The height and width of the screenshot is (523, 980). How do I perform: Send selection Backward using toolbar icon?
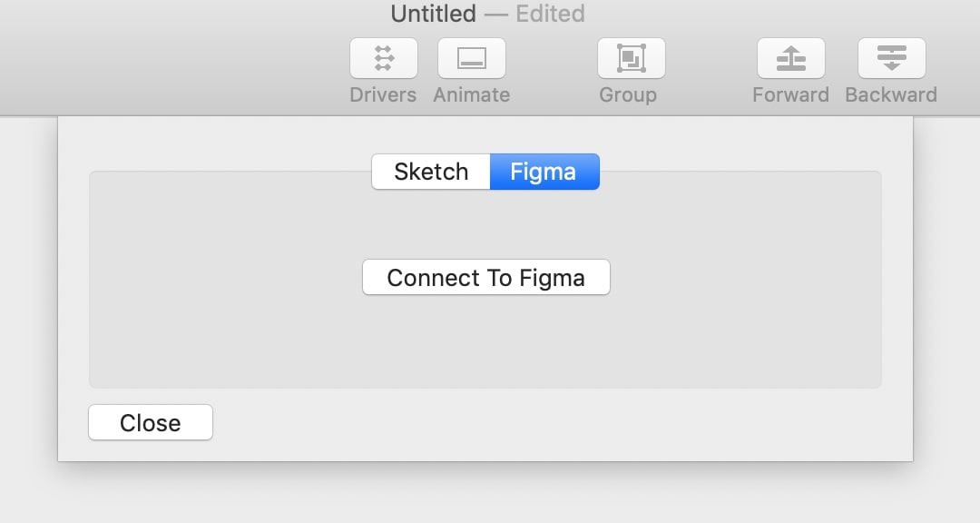point(891,58)
